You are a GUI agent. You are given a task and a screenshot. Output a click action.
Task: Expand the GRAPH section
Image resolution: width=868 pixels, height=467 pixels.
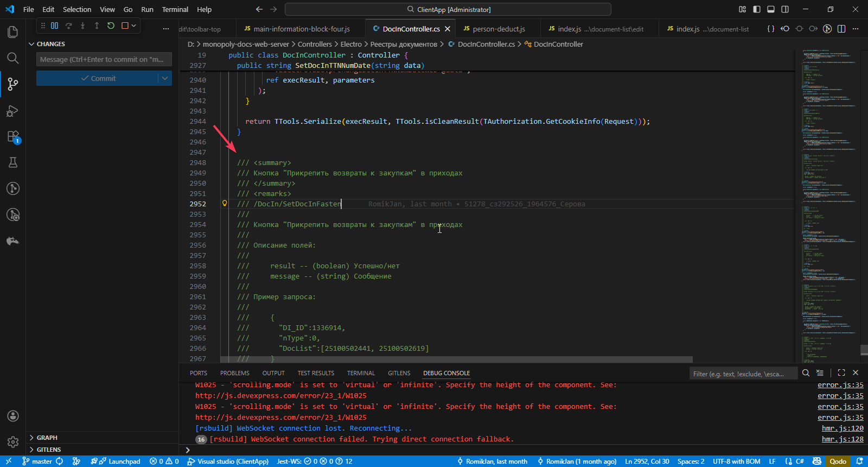click(x=47, y=438)
